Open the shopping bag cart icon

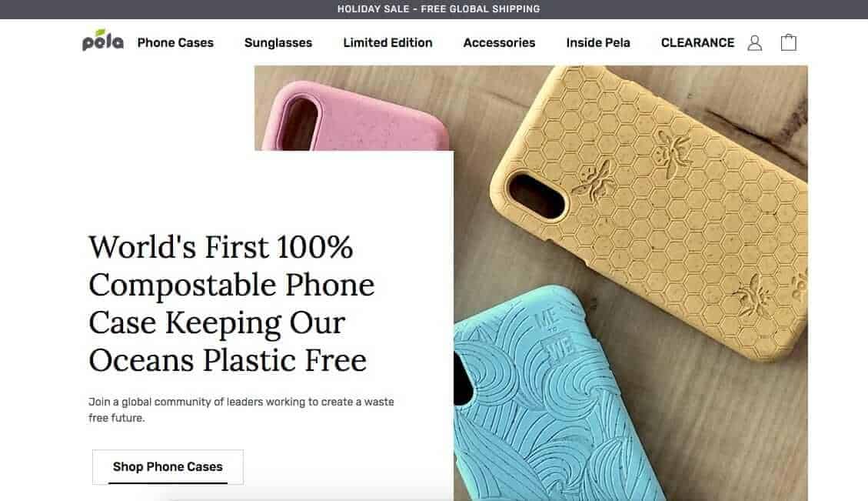click(x=788, y=42)
